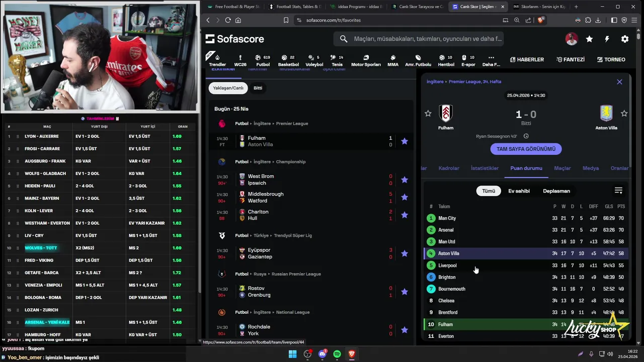
Task: Select the MMA sport icon
Action: [393, 60]
